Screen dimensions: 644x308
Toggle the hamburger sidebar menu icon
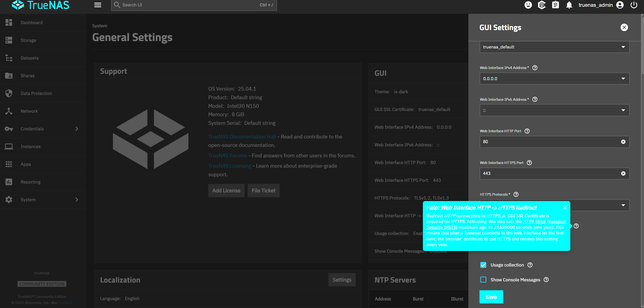coord(98,5)
